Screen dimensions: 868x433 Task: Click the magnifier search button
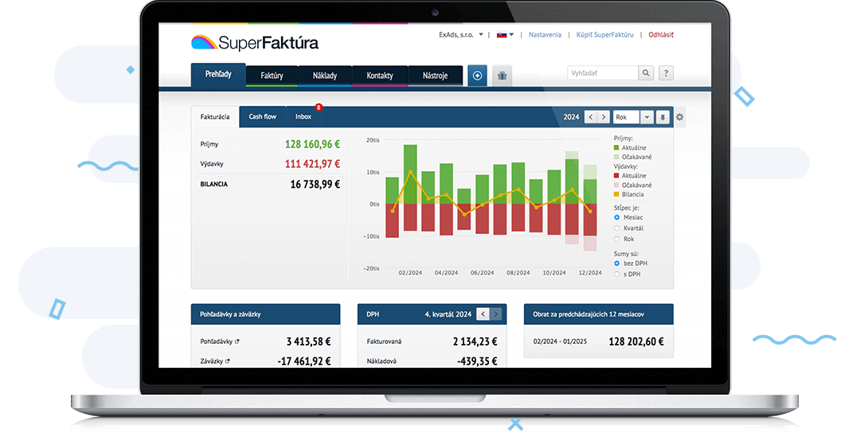[x=646, y=73]
